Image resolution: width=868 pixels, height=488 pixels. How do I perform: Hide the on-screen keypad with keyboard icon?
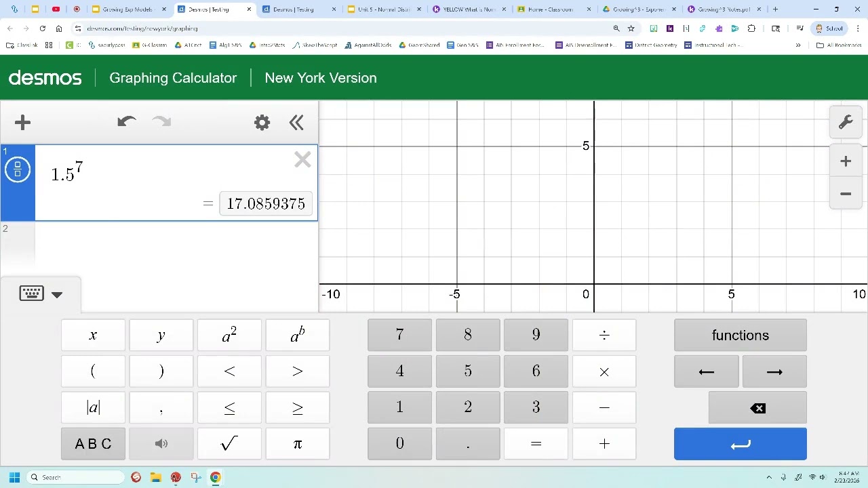(x=31, y=293)
